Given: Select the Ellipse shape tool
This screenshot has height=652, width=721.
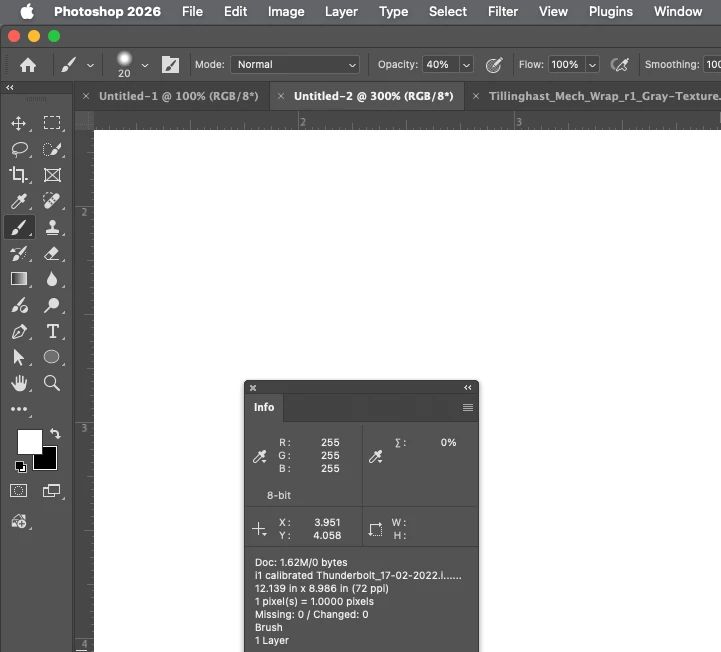Looking at the screenshot, I should 52,357.
